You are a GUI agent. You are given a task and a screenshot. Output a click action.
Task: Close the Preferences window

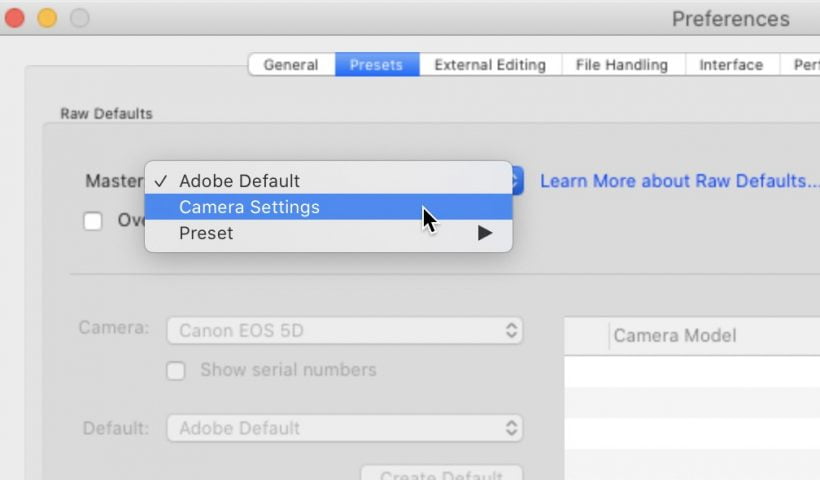click(x=15, y=18)
